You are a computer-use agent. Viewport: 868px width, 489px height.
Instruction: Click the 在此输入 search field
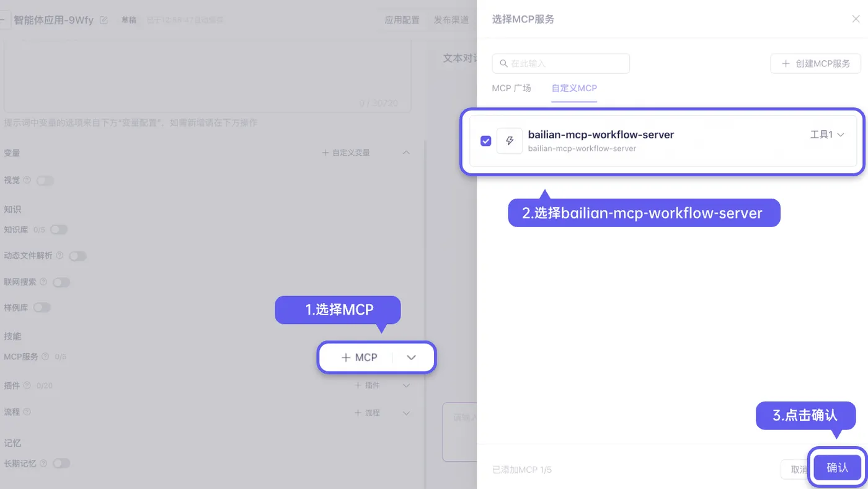[561, 63]
